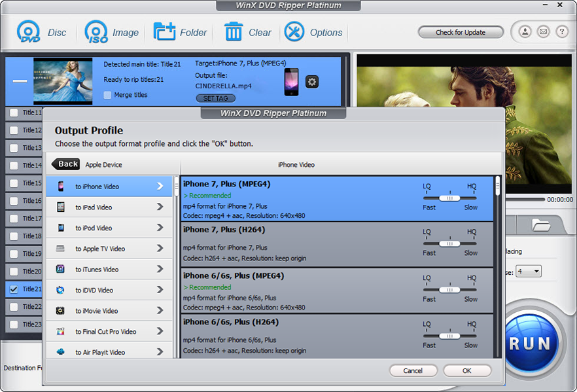
Task: Open the dropdown showing value 4
Action: pyautogui.click(x=528, y=271)
